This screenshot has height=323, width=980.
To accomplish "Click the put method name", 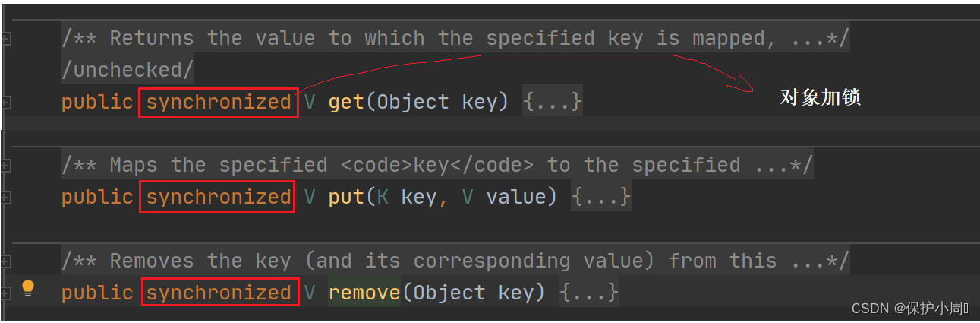I will (346, 198).
